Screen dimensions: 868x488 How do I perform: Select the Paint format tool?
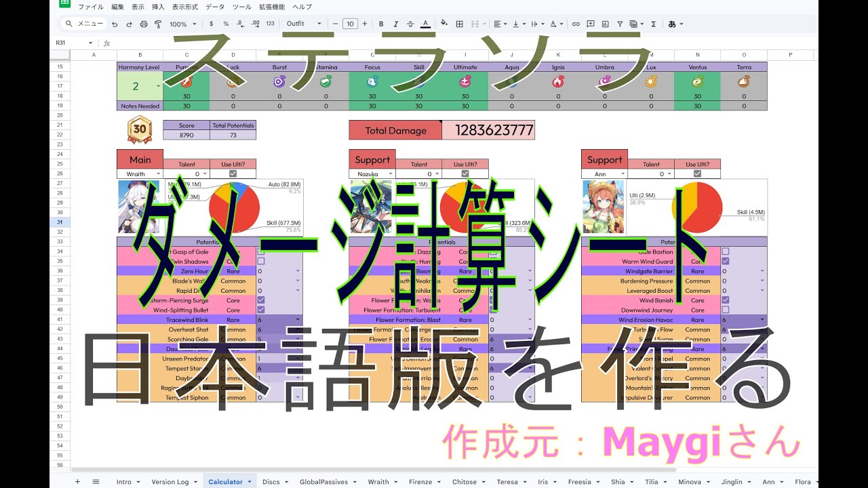(158, 24)
